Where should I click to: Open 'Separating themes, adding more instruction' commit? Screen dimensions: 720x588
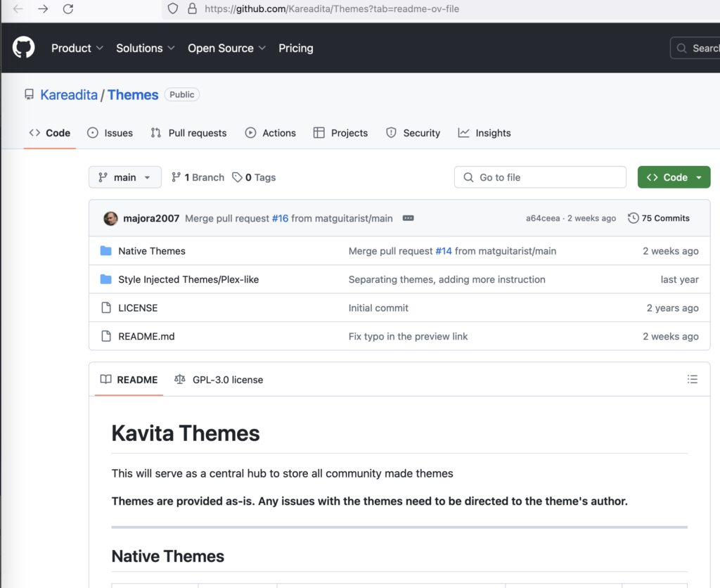click(446, 279)
